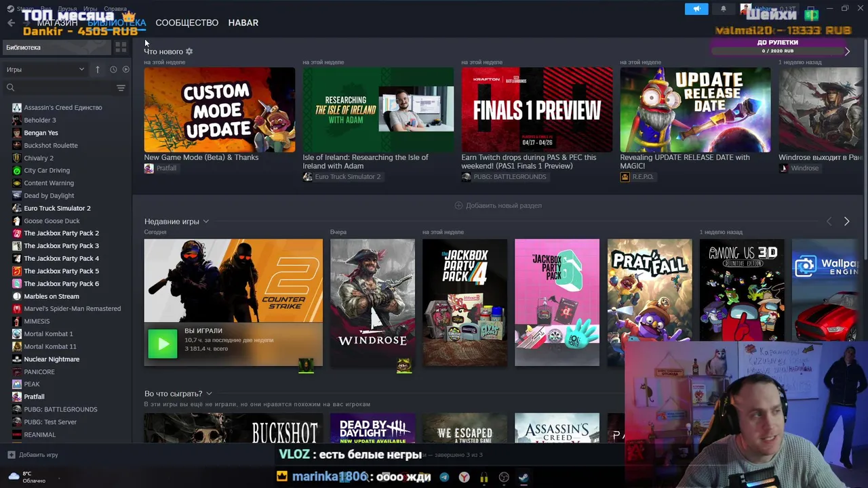Select Goose Goose Duck in the list

(x=52, y=221)
